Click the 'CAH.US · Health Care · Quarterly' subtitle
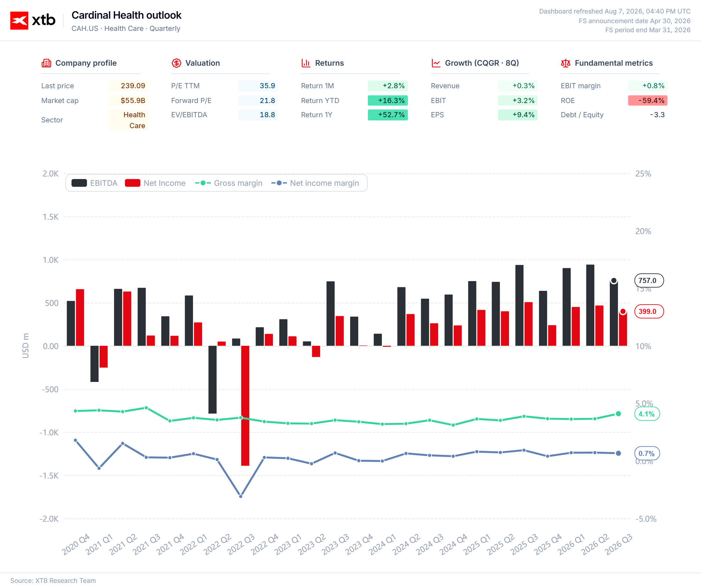 click(x=126, y=28)
